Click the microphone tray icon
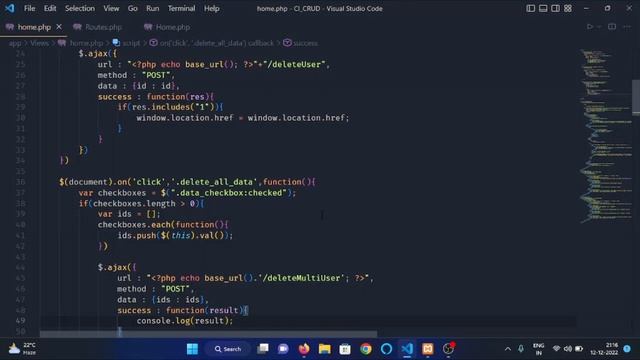 coord(521,349)
